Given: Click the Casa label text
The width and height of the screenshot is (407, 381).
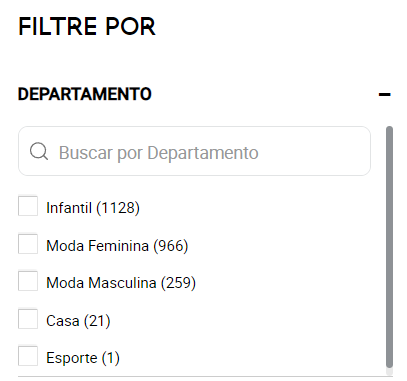Looking at the screenshot, I should (x=63, y=321).
